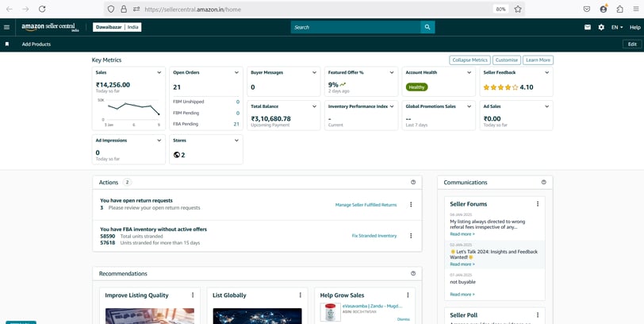Expand the Ad Impressions chevron
The image size is (644, 324).
click(x=159, y=141)
